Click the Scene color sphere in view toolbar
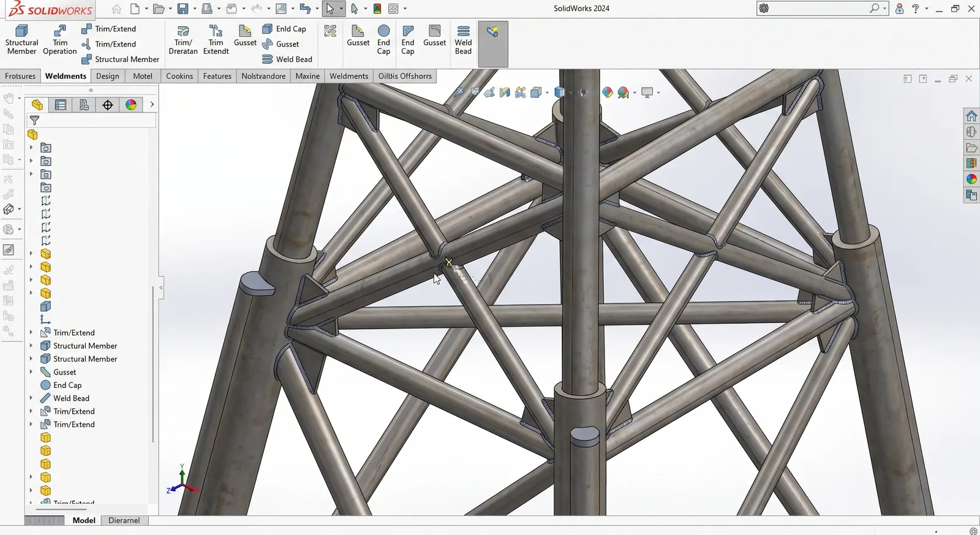The width and height of the screenshot is (980, 535). 624,93
